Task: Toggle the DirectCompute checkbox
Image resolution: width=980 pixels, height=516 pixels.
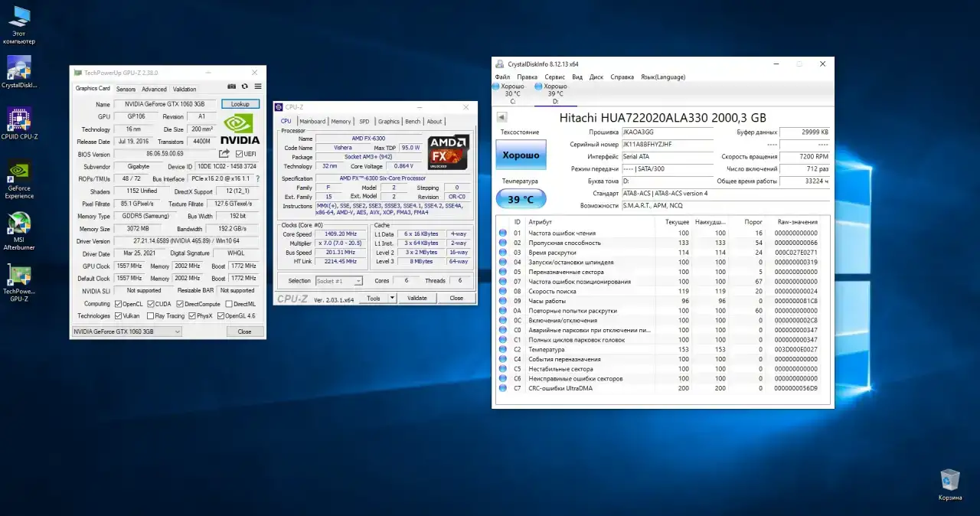Action: pyautogui.click(x=180, y=304)
